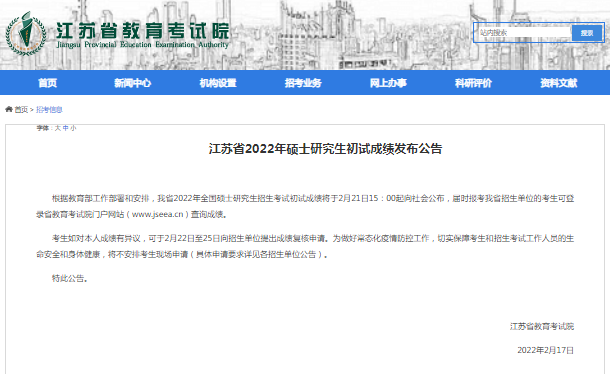Focus the 站内搜索 search input field
610x374 pixels.
pyautogui.click(x=524, y=33)
